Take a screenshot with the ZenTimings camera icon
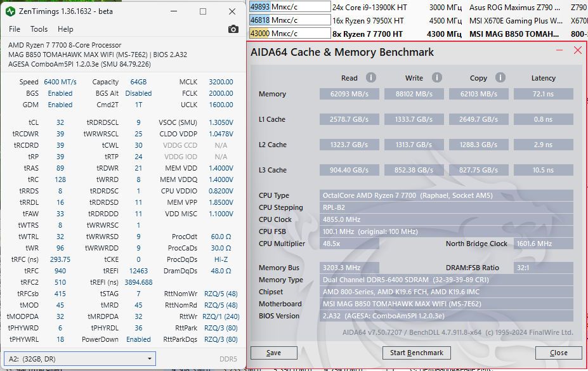Viewport: 588px width, 371px height. click(233, 29)
